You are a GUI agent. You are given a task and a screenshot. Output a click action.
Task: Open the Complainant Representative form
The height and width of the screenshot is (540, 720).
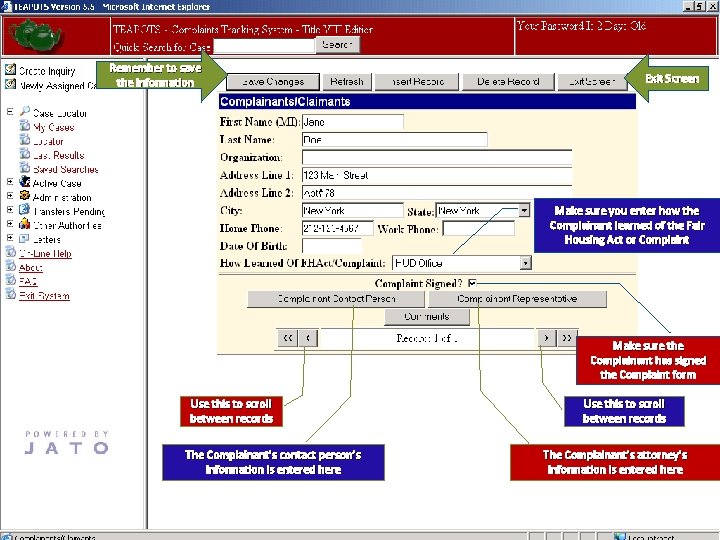click(x=517, y=299)
